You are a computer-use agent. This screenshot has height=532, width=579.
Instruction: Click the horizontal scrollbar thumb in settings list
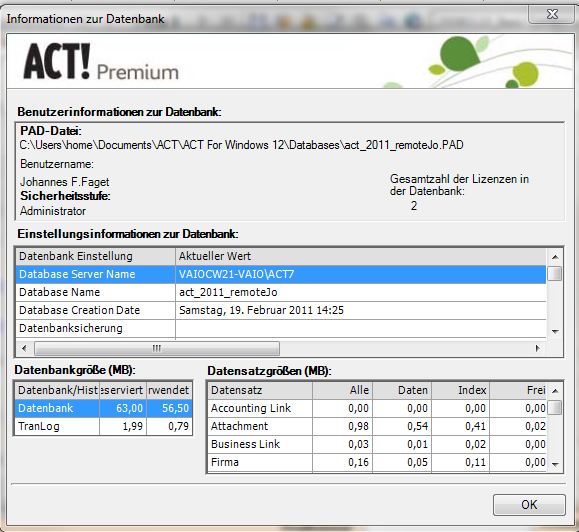[x=157, y=348]
